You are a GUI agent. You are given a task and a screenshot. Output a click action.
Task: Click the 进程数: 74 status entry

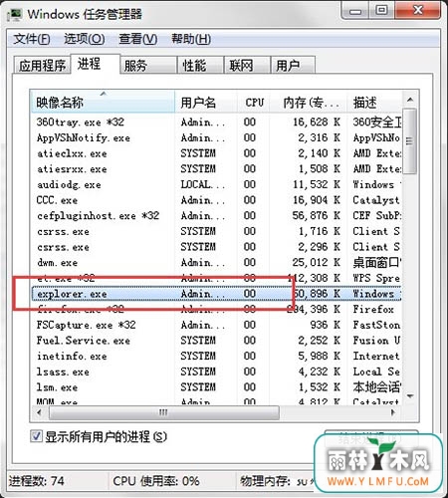coord(36,481)
